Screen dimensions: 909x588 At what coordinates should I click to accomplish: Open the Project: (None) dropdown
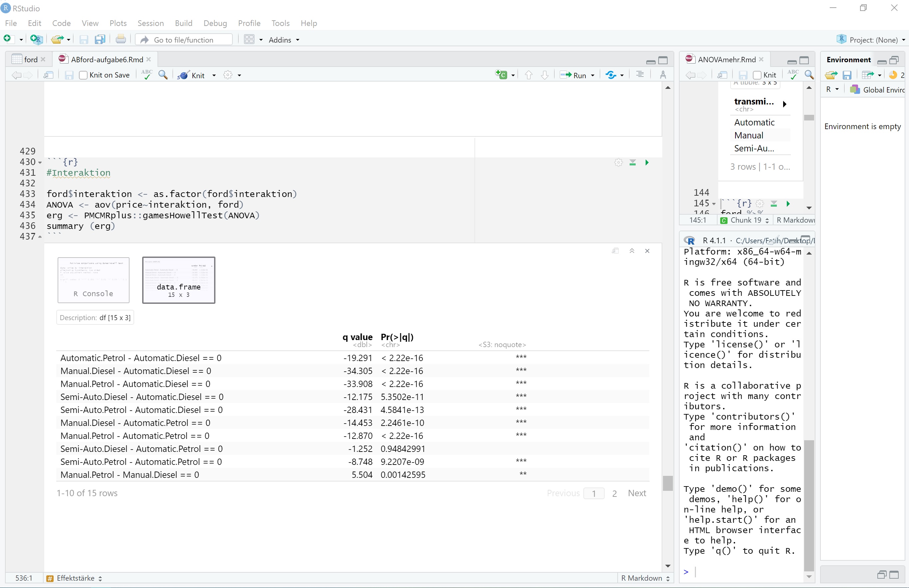pos(871,40)
